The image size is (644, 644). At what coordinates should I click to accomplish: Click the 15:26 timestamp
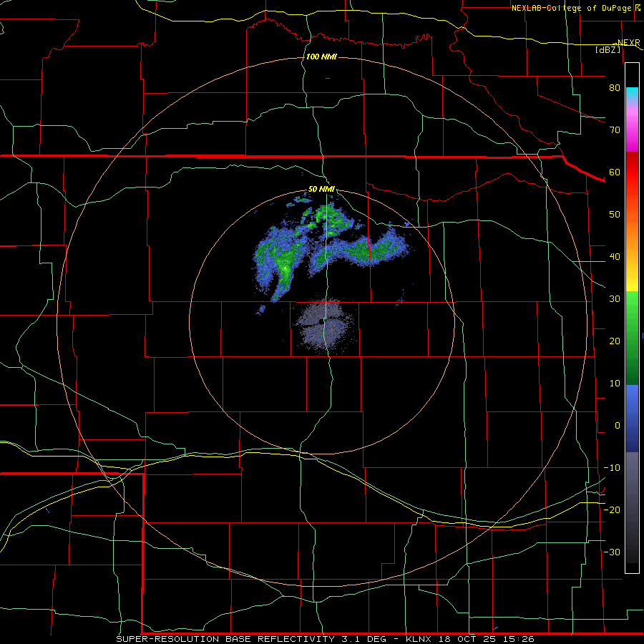point(517,639)
